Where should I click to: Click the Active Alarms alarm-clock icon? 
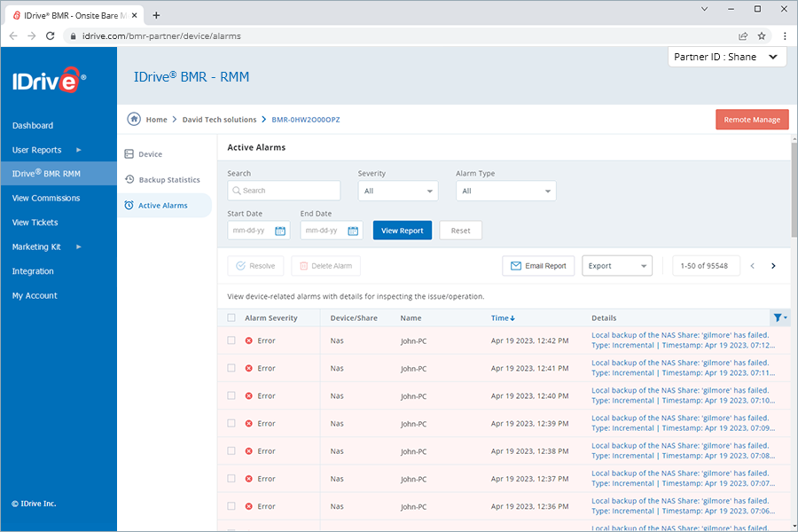(129, 205)
